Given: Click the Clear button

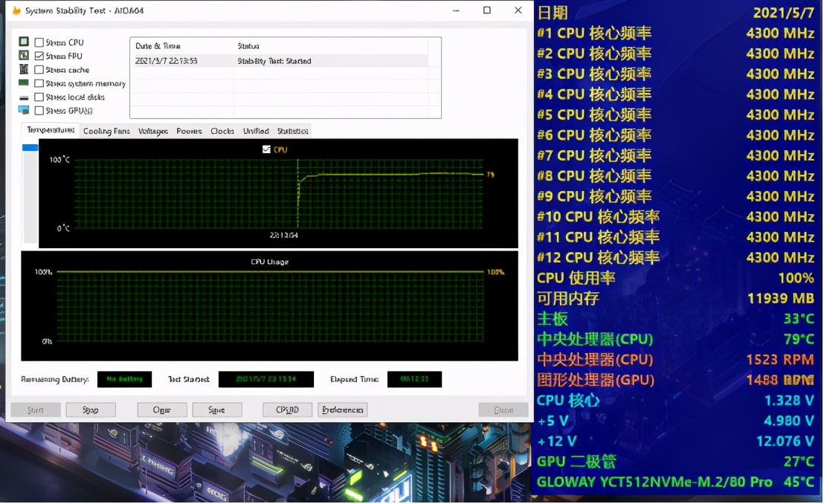Looking at the screenshot, I should point(162,410).
